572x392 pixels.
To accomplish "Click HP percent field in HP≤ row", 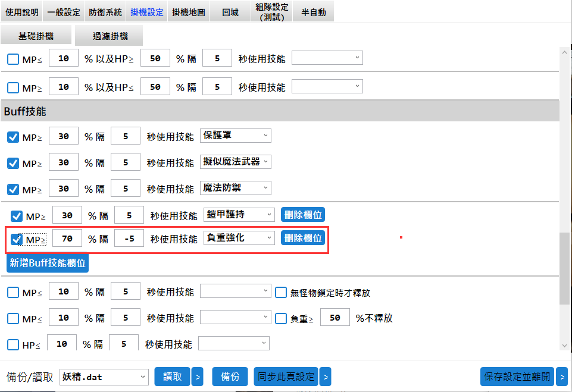I will click(x=62, y=343).
